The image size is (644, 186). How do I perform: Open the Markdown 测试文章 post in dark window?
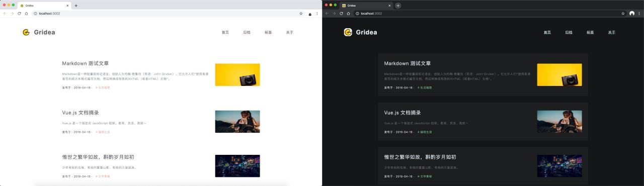[x=408, y=64]
